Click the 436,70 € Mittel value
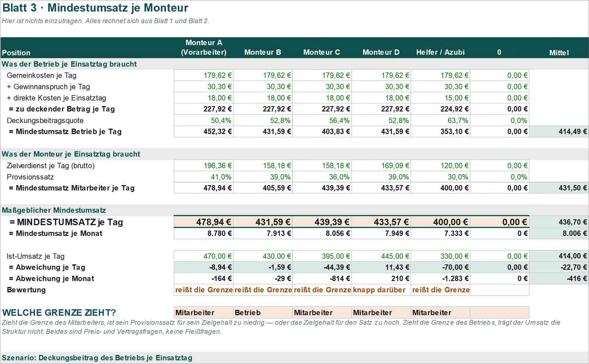This screenshot has width=589, height=364. 559,222
